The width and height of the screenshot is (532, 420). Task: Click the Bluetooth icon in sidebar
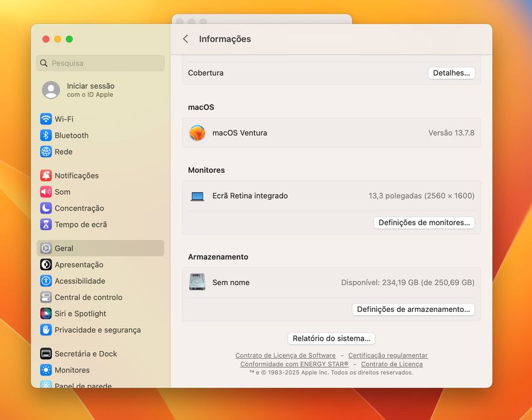coord(46,135)
